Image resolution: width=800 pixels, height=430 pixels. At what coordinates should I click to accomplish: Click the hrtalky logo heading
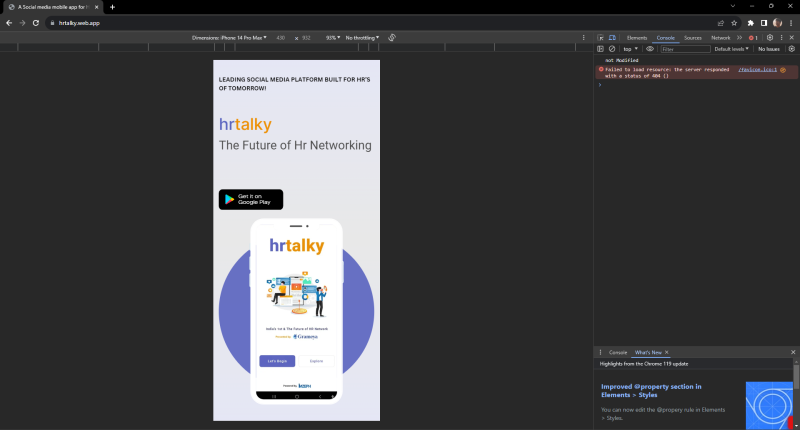(x=245, y=124)
